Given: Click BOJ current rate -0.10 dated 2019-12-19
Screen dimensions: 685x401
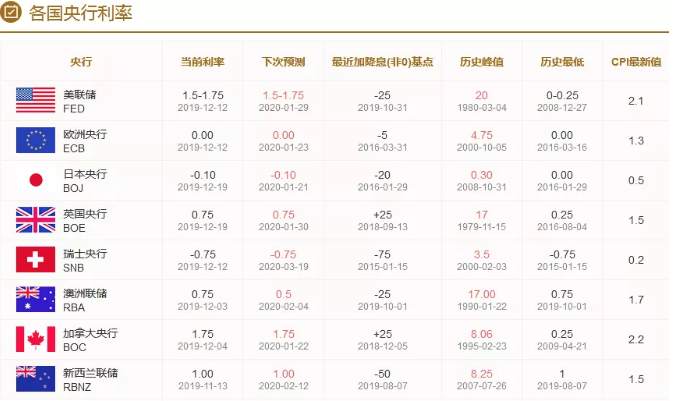Looking at the screenshot, I should pos(202,180).
